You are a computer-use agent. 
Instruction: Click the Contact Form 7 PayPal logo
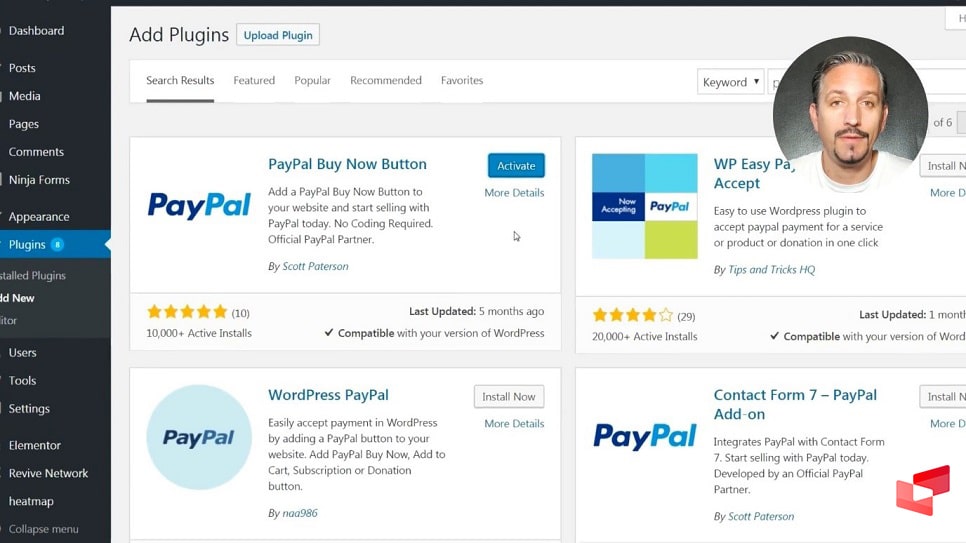(x=644, y=436)
